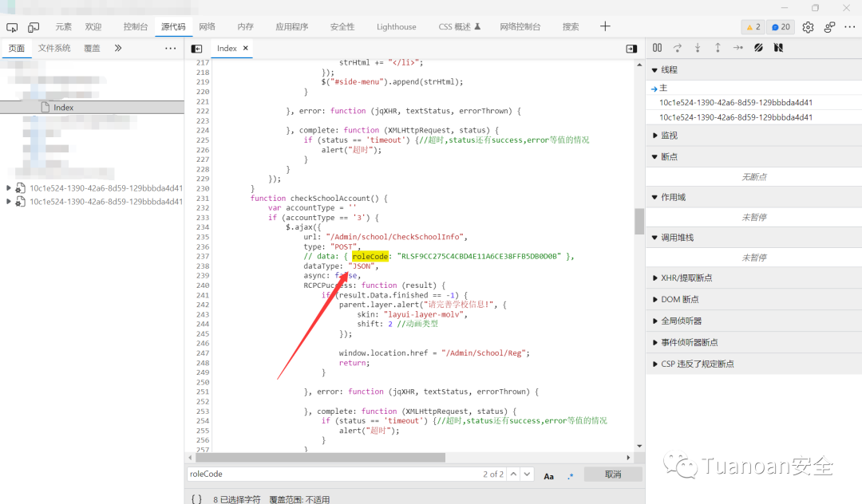Open more options in navigator pane
The height and width of the screenshot is (504, 862).
[x=171, y=49]
